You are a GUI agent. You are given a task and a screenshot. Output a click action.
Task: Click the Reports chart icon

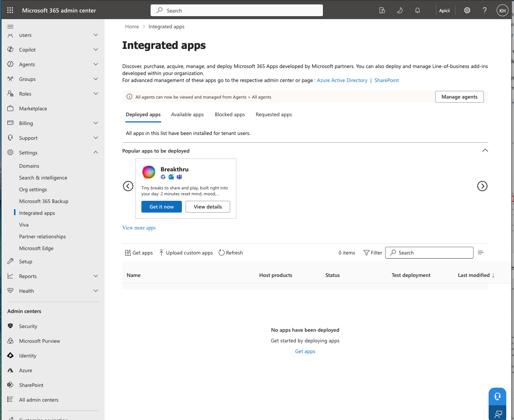click(x=10, y=276)
